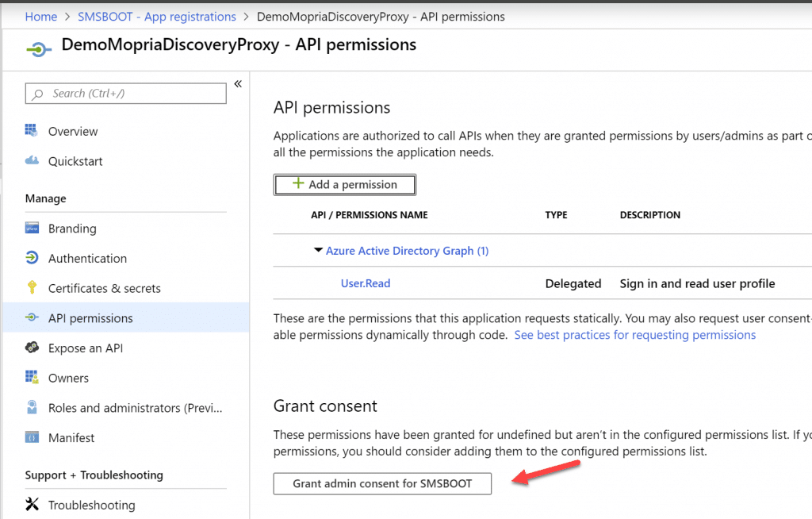Image resolution: width=812 pixels, height=519 pixels.
Task: Open Quickstart via its cloud icon
Action: coord(32,161)
